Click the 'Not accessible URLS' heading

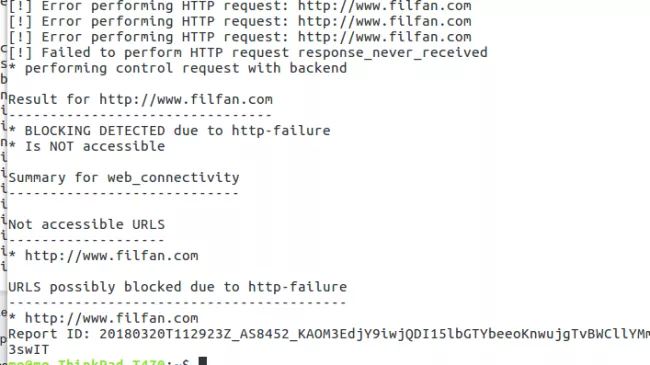click(87, 224)
